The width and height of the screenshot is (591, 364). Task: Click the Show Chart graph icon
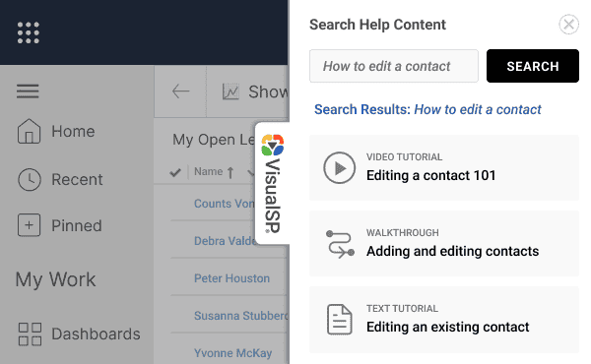click(x=230, y=91)
